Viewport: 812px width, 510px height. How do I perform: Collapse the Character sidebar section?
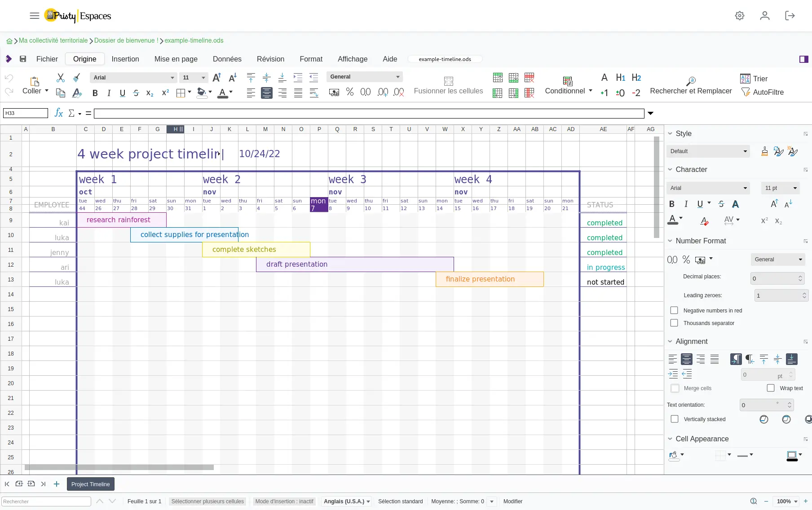coord(671,170)
